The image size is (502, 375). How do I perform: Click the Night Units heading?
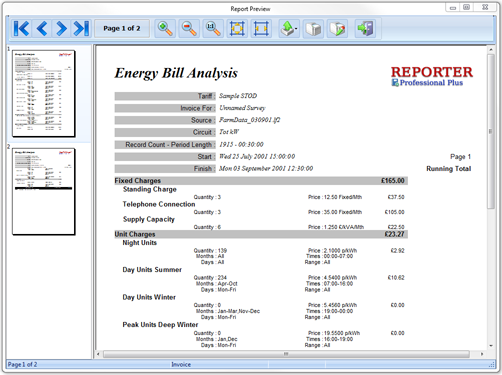click(x=139, y=243)
